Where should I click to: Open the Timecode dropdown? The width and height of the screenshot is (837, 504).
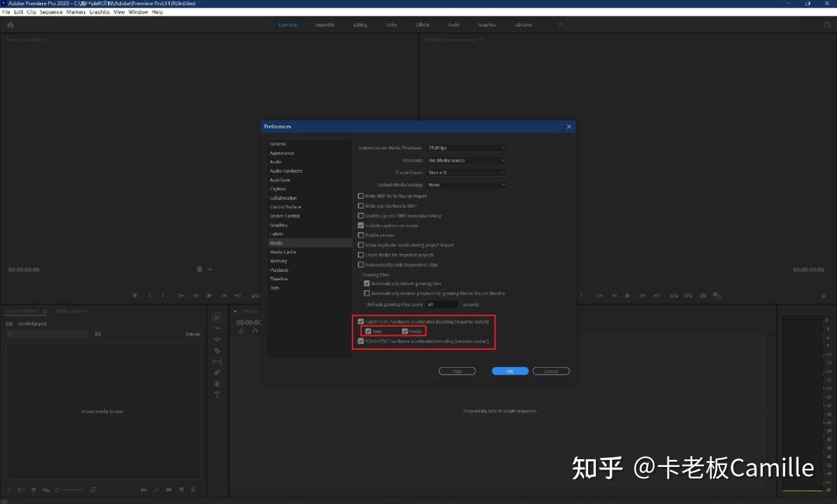(466, 160)
